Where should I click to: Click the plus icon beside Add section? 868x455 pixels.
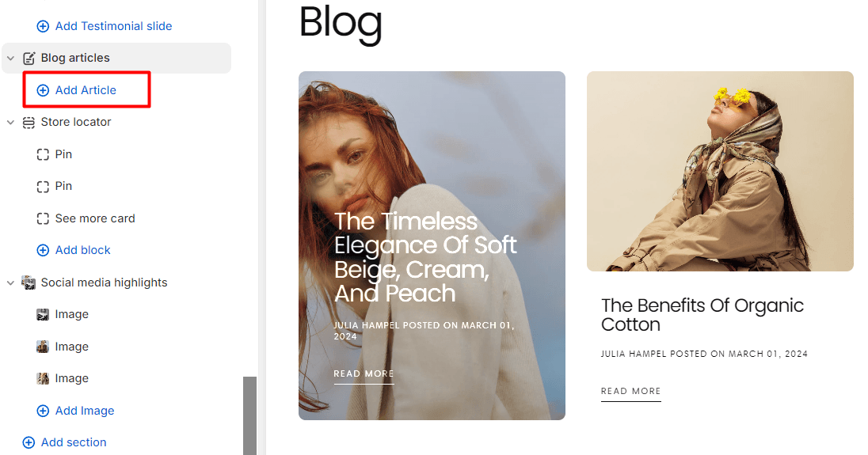tap(29, 442)
